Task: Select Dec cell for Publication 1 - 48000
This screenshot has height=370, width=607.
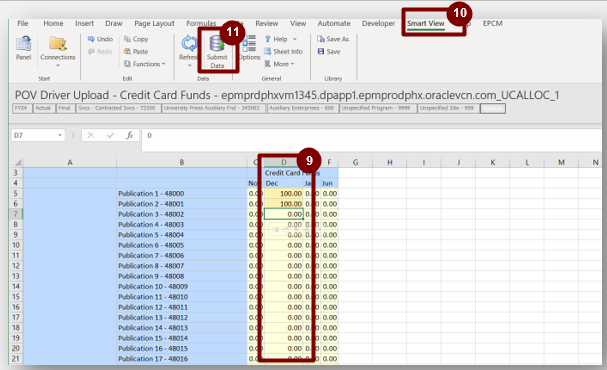Action: coord(283,194)
